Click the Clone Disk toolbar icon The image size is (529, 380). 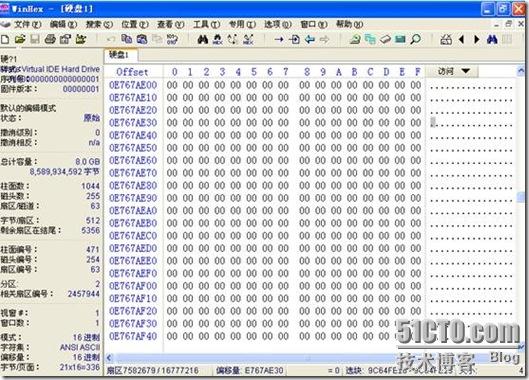point(370,39)
